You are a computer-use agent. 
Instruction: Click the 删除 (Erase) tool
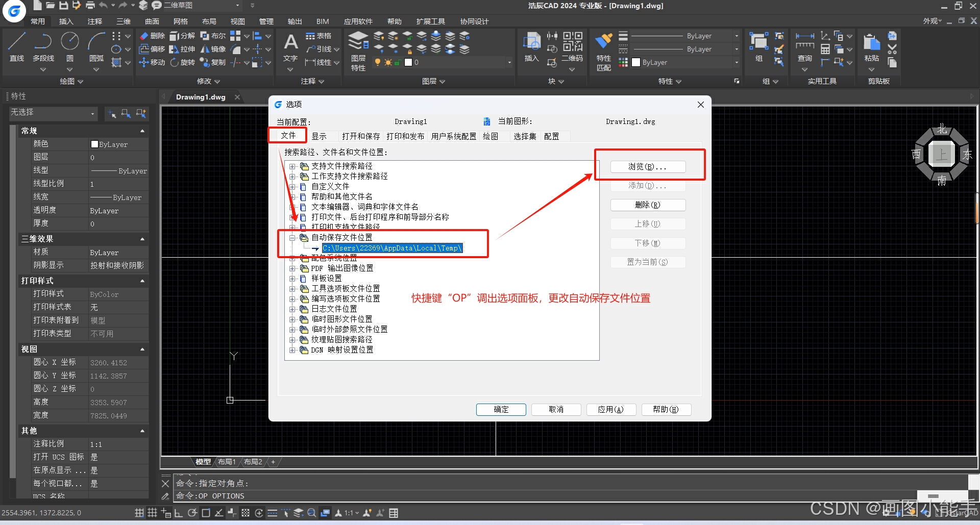pyautogui.click(x=152, y=36)
